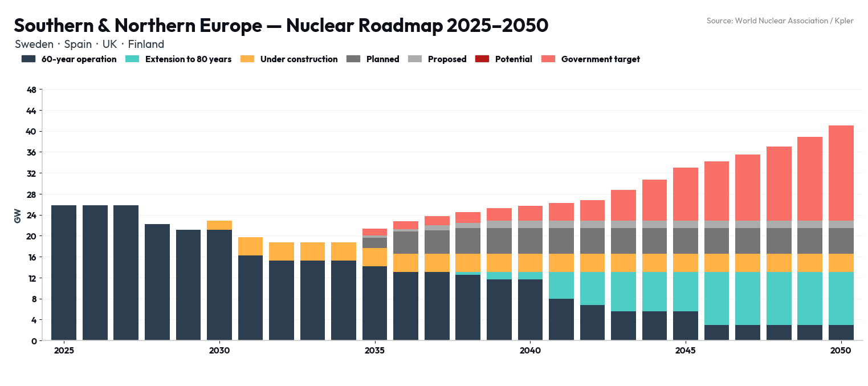868x386 pixels.
Task: Select the 2050 orange under construction segment
Action: pyautogui.click(x=841, y=263)
